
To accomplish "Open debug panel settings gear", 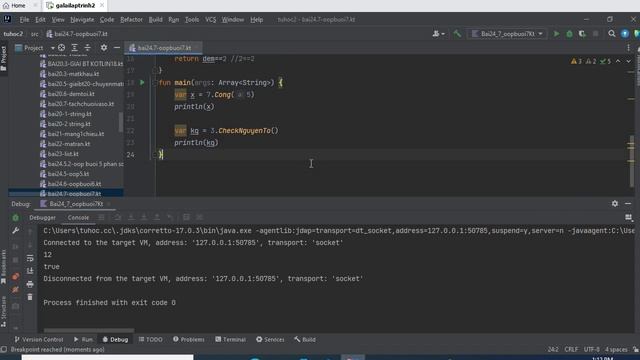I will point(615,203).
